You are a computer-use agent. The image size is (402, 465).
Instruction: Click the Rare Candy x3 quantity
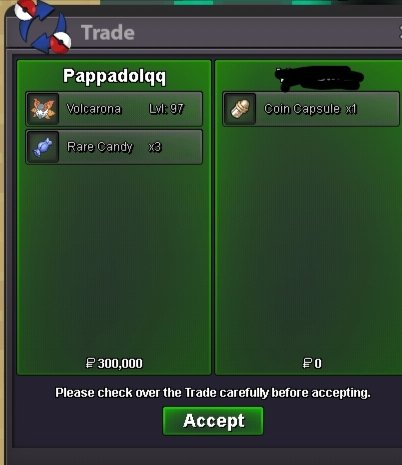coord(155,147)
